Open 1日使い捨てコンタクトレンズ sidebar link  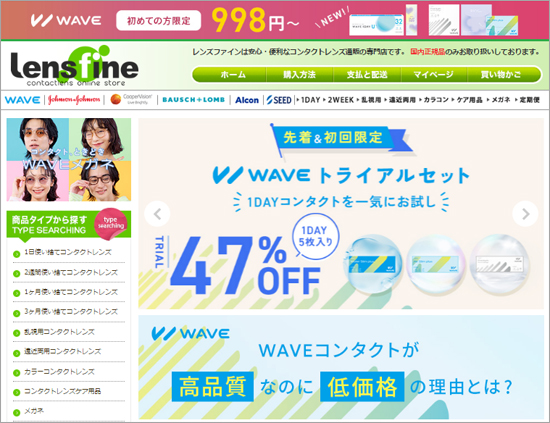click(x=68, y=253)
